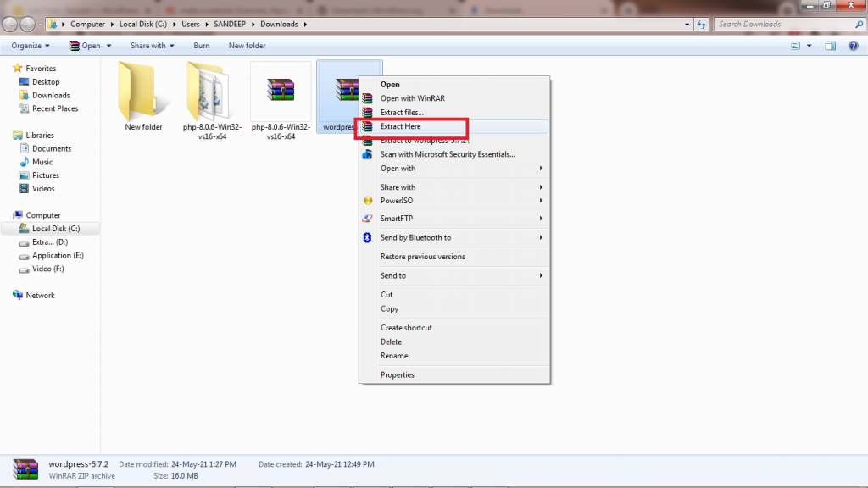Choose Properties from the context menu
Viewport: 868px width, 488px height.
(x=397, y=374)
